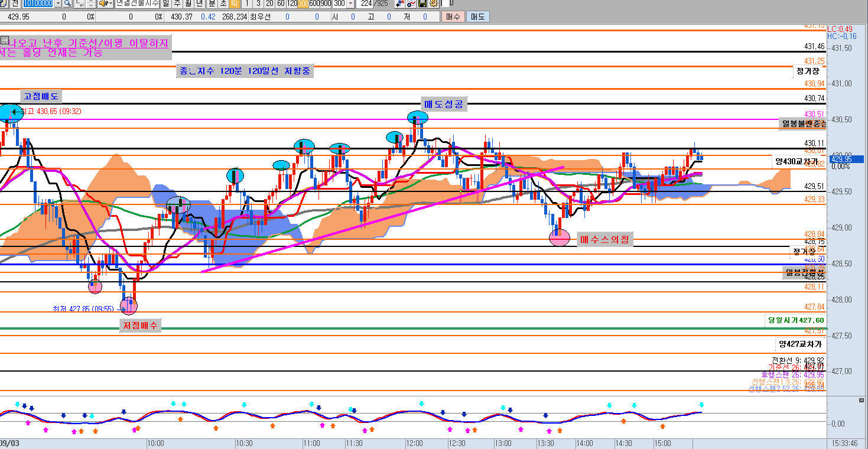
Task: Select the 120 interval tab
Action: click(x=292, y=4)
